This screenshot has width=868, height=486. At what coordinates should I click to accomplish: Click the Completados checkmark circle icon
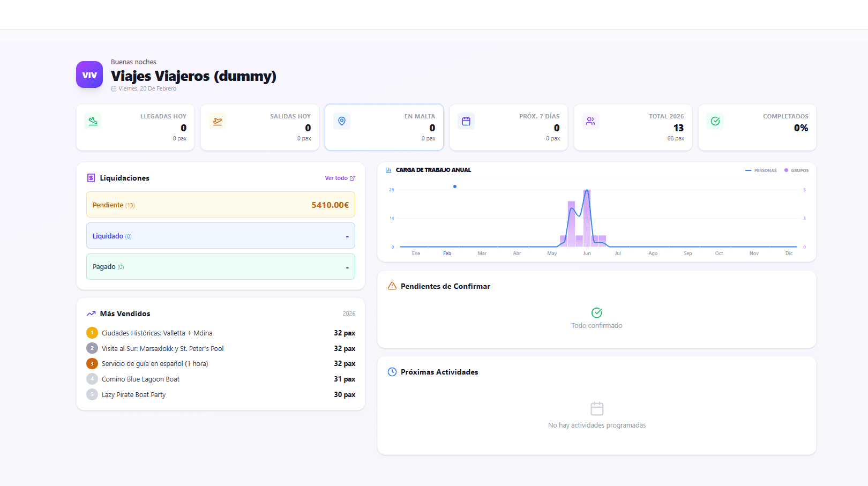coord(715,121)
